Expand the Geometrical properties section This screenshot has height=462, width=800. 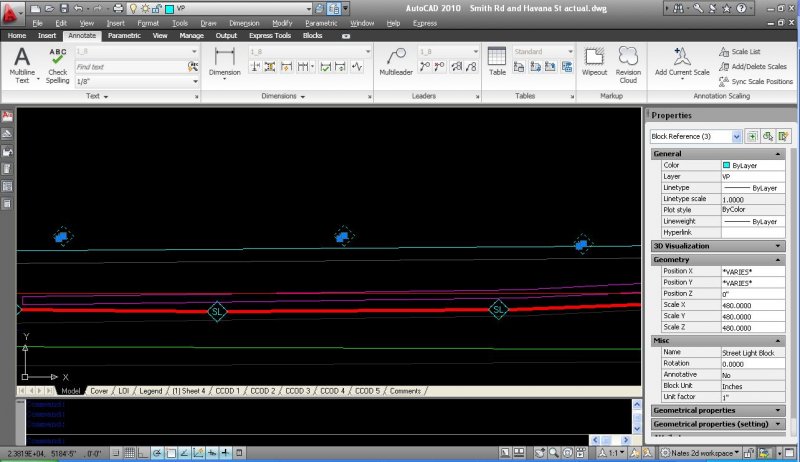point(778,410)
